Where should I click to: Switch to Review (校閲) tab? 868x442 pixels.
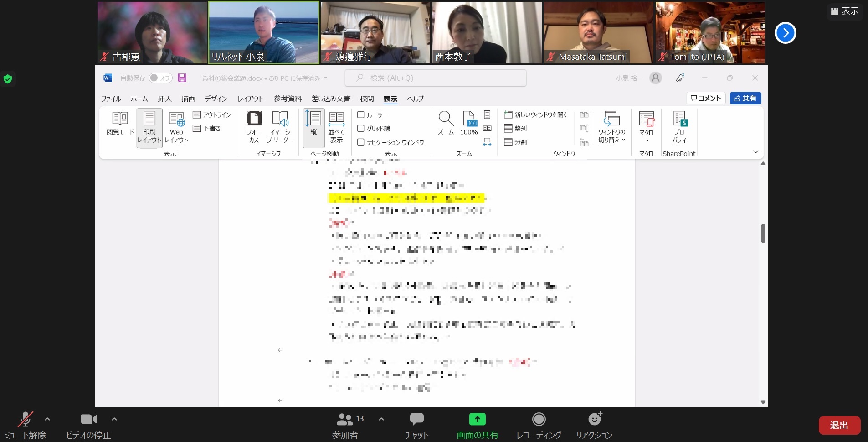(x=367, y=99)
